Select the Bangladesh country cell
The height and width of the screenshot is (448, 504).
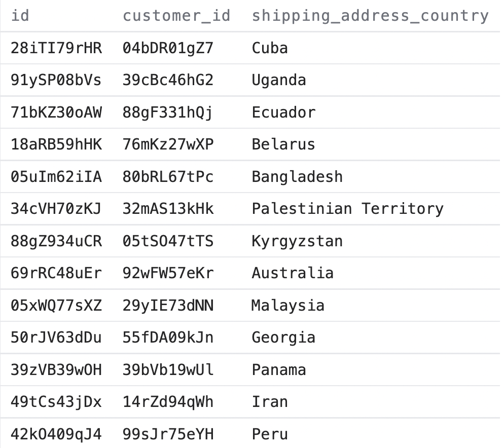tap(297, 177)
